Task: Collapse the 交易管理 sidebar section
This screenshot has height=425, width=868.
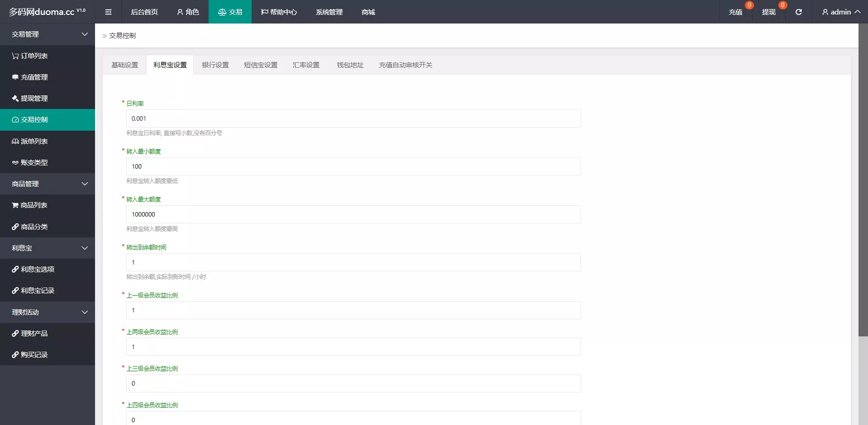Action: tap(84, 34)
